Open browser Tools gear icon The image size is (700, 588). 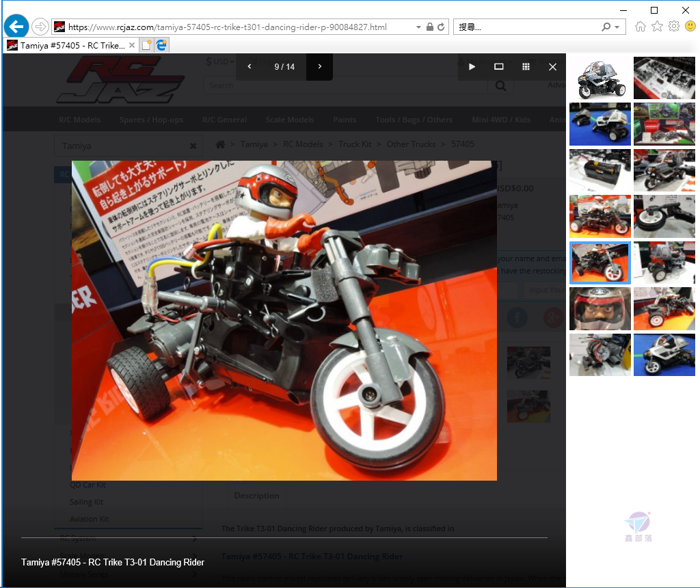point(673,27)
